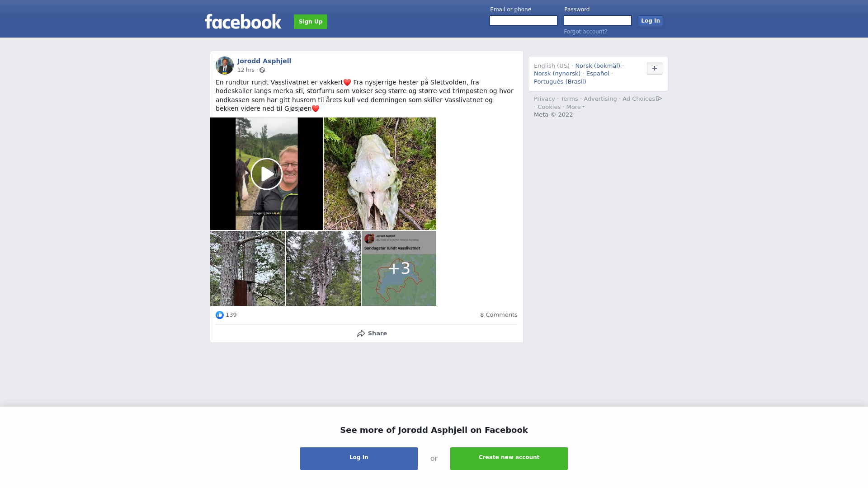Click the green Sign Up button
The height and width of the screenshot is (488, 868).
[x=311, y=22]
